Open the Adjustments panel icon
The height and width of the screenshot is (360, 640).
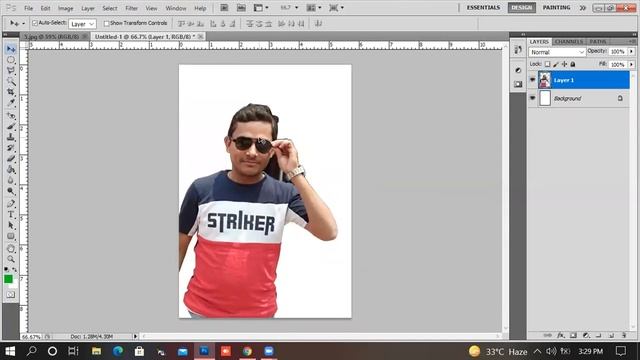518,70
